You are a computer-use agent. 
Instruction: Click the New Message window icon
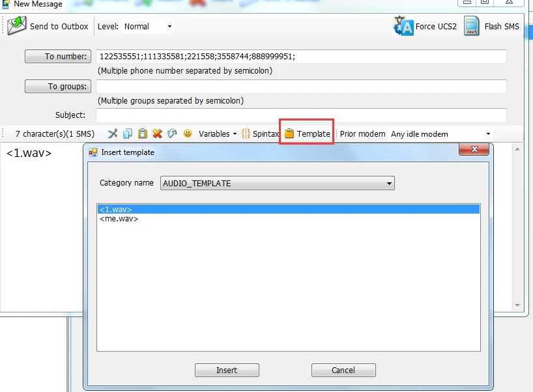click(x=6, y=4)
